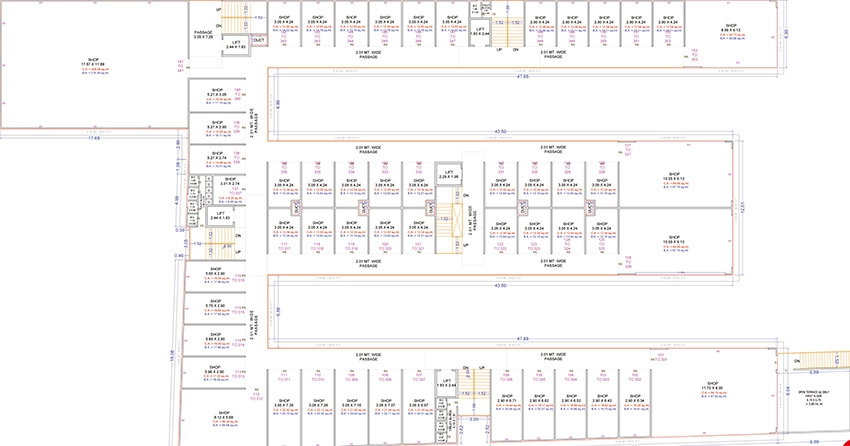This screenshot has height=446, width=850.
Task: Click the SHOP 3.05 X 7.35 label
Action: (x=285, y=403)
